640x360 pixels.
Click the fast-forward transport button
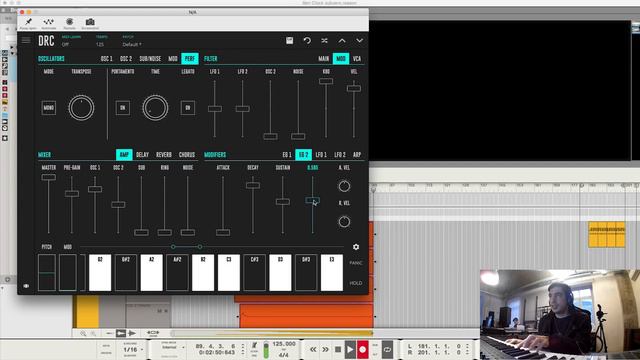[x=325, y=350]
